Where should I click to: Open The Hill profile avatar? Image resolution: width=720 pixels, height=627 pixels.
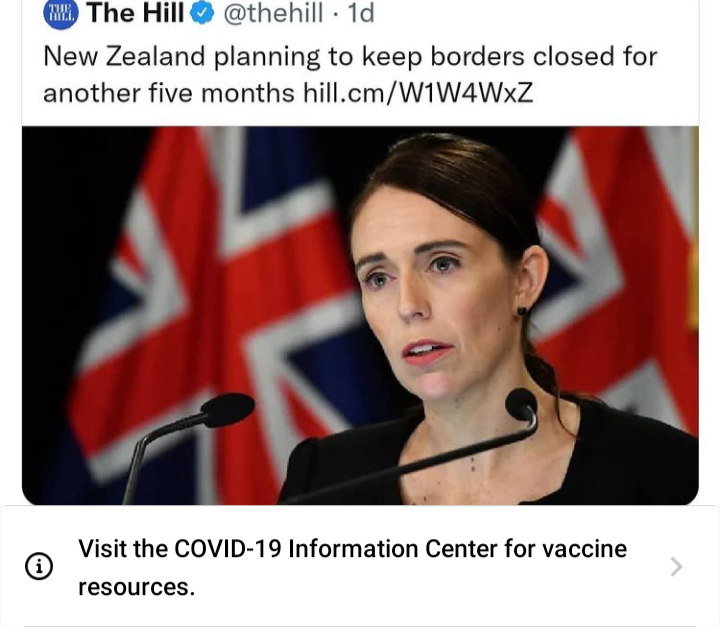pos(61,13)
